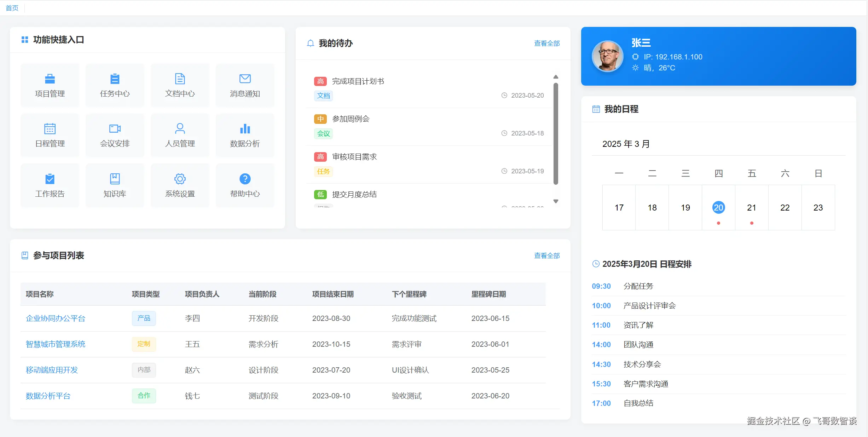This screenshot has width=868, height=437.
Task: Open the 文档中心 document shortcut
Action: click(180, 85)
